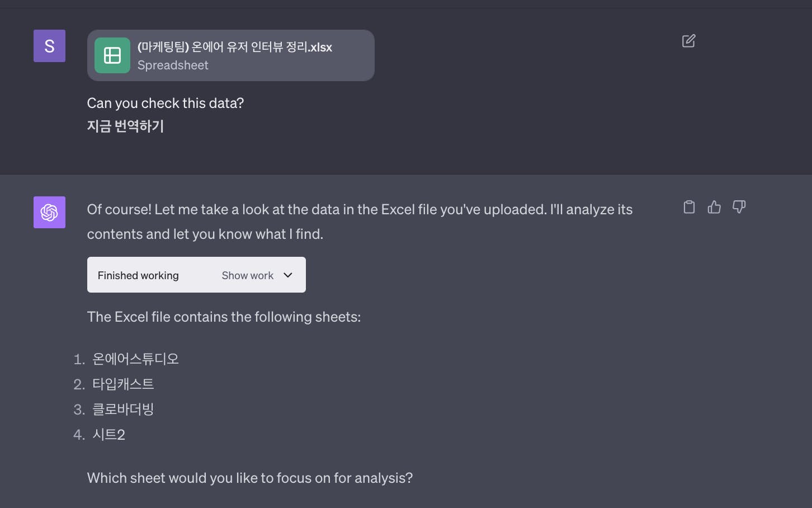
Task: Click the "Can you check this data?" message
Action: coord(166,103)
